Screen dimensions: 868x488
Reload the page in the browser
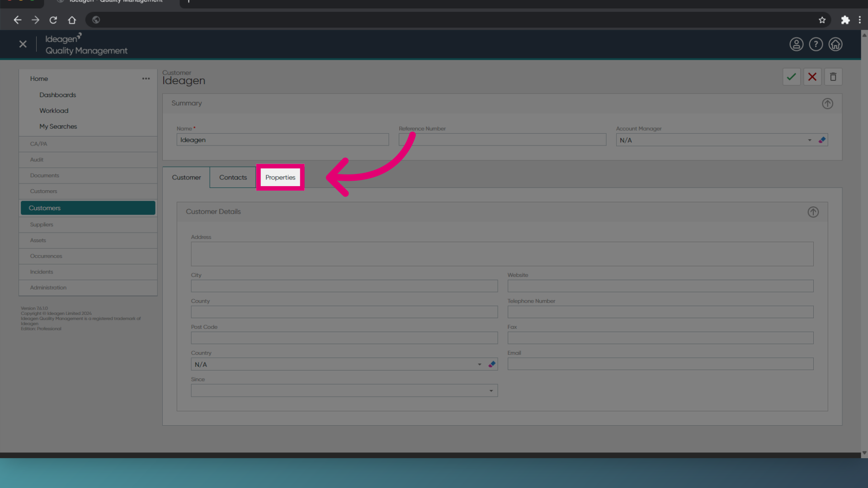pyautogui.click(x=53, y=20)
